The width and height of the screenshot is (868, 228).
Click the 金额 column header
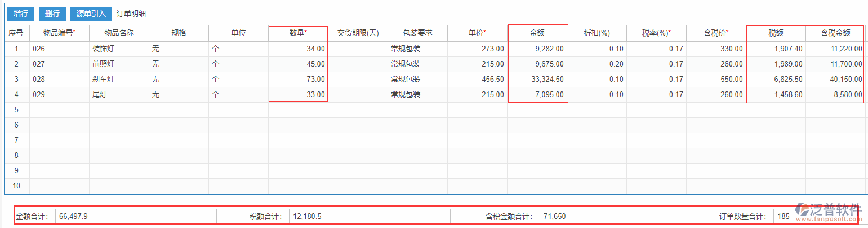click(537, 33)
